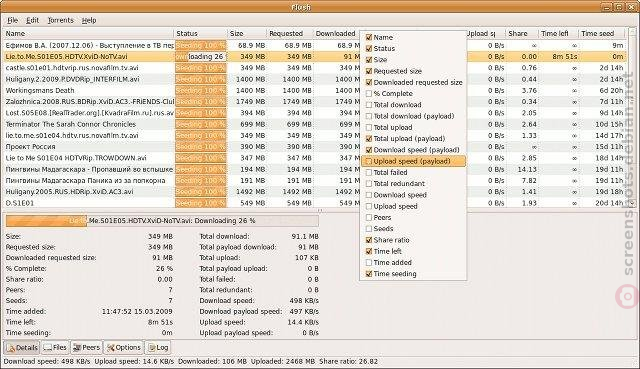Check the % Complete column option
This screenshot has height=369, width=640.
click(369, 93)
